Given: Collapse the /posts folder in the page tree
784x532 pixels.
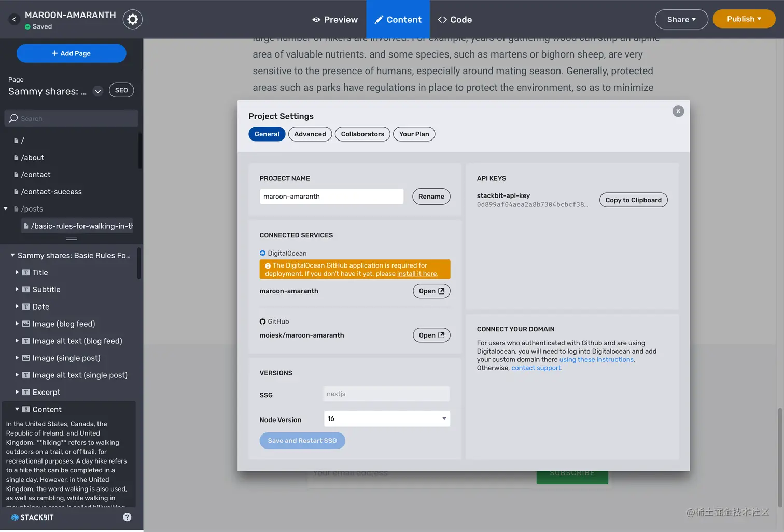Looking at the screenshot, I should tap(6, 208).
